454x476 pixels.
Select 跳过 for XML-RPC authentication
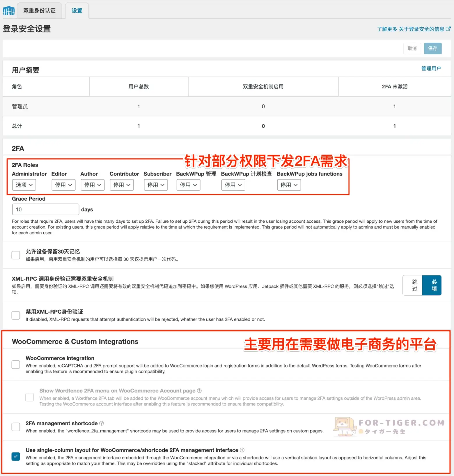(413, 285)
